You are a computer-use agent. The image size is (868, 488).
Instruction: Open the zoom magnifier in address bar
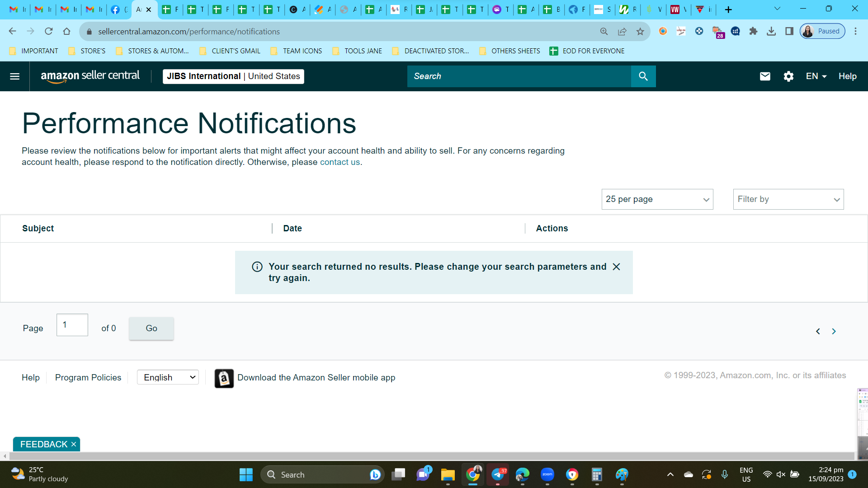click(604, 31)
